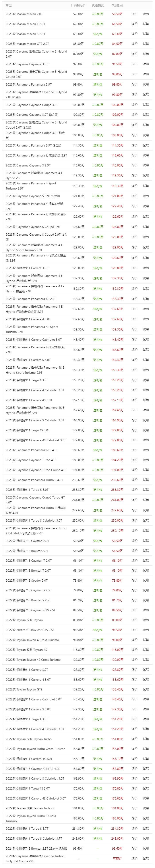Open 2023款 Panamera Turbo S 4.0T link
This screenshot has width=155, height=868.
pyautogui.click(x=34, y=480)
